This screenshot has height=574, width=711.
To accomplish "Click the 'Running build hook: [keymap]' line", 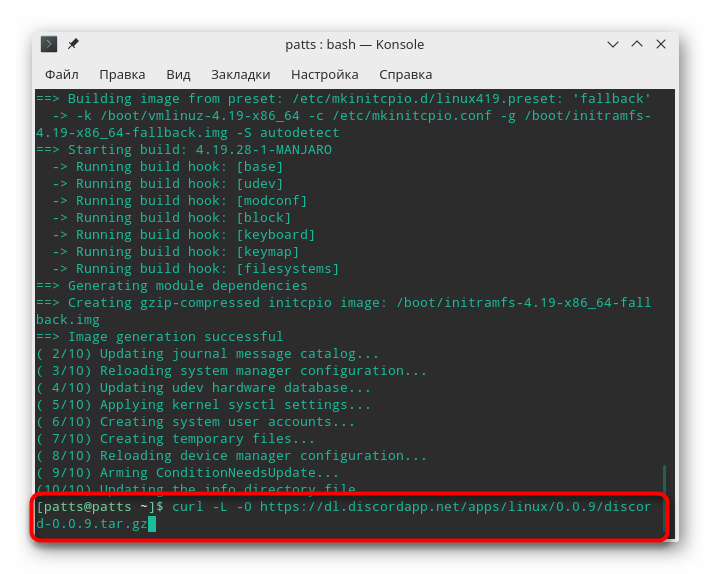I will 175,252.
